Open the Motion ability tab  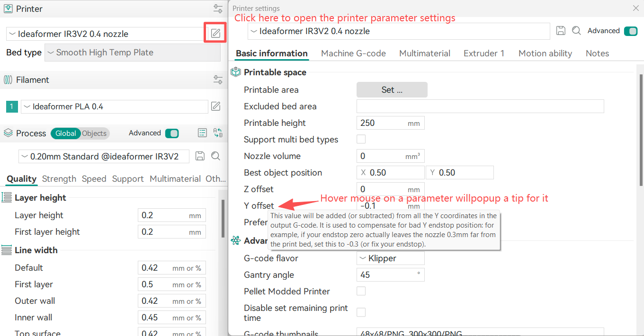click(x=545, y=53)
